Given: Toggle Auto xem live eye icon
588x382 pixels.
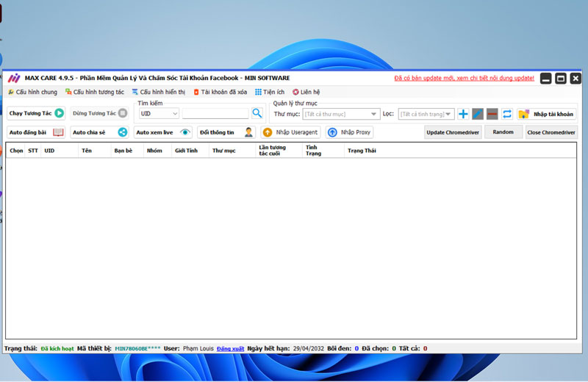Looking at the screenshot, I should (185, 132).
